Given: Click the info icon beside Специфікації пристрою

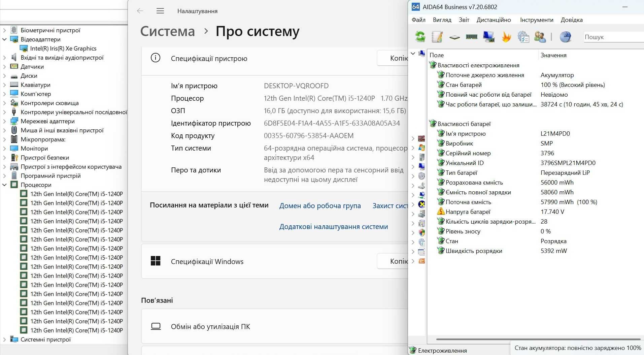Looking at the screenshot, I should pos(155,58).
